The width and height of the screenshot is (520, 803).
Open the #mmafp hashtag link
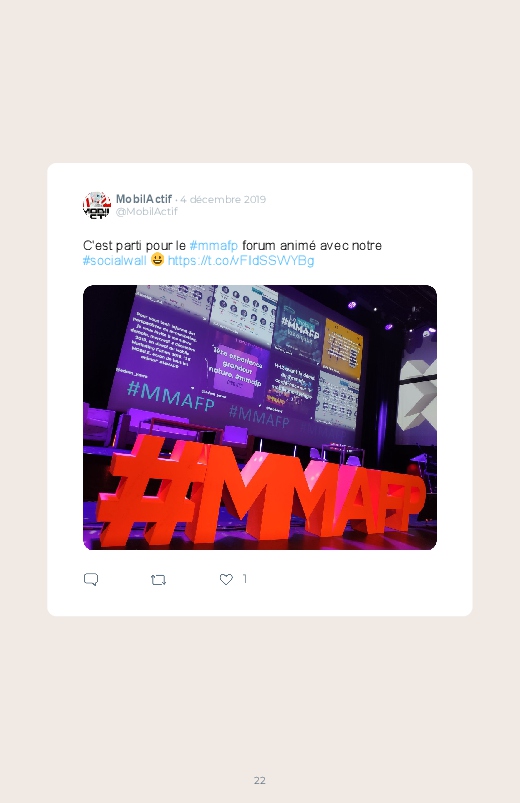click(214, 245)
